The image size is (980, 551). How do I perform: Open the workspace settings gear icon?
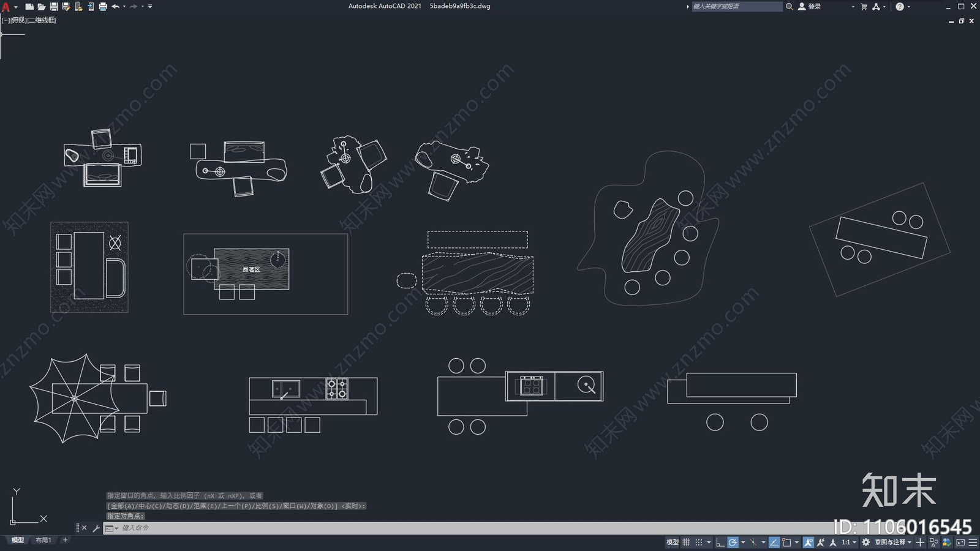click(865, 542)
